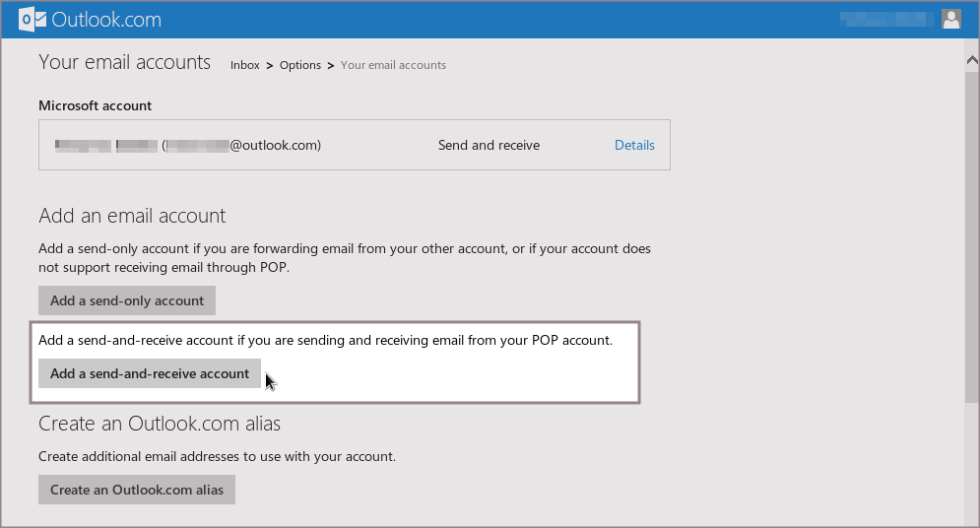Click the scrollbar up arrow

pos(971,60)
